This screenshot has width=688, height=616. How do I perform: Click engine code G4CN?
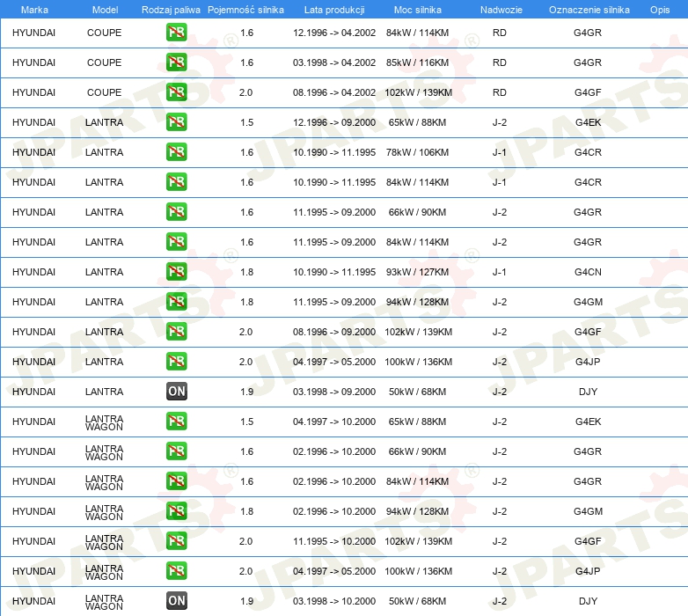(588, 272)
